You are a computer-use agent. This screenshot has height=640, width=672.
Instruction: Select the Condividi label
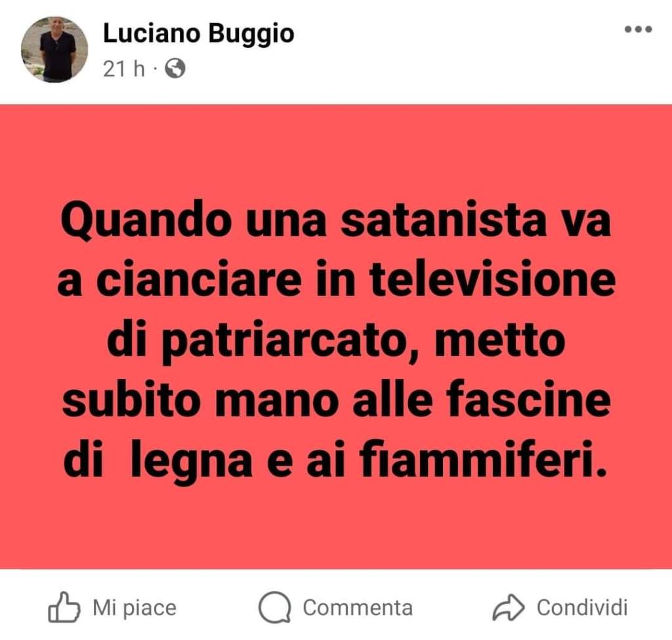(582, 607)
